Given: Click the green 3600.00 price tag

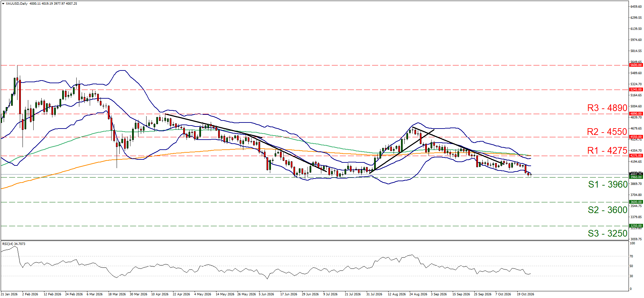Looking at the screenshot, I should [636, 202].
